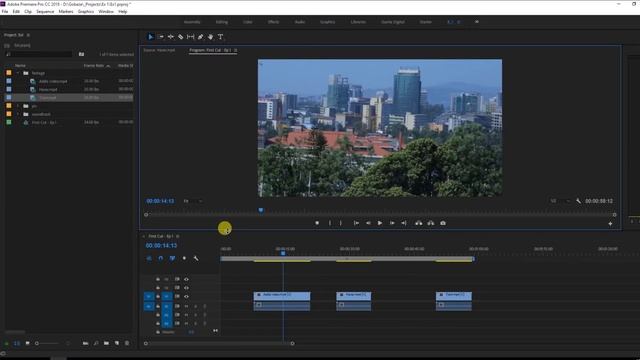Export frame with the camera icon
640x360 pixels.
click(x=443, y=223)
